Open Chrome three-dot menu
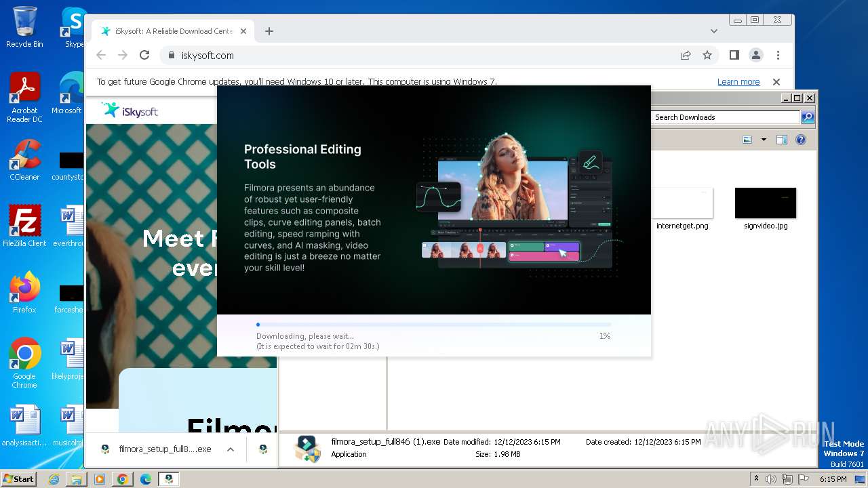Viewport: 868px width, 488px height. point(778,56)
